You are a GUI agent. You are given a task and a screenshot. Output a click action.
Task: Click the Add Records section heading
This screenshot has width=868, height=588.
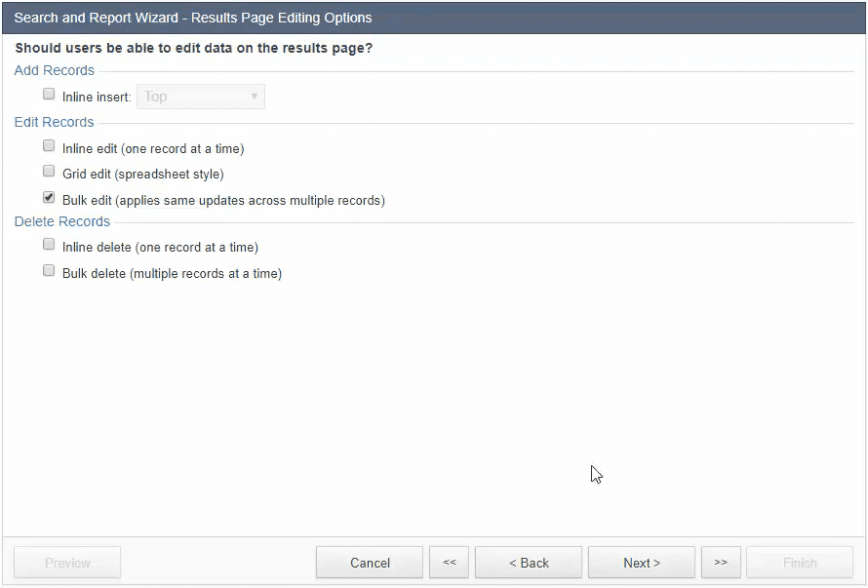click(55, 70)
